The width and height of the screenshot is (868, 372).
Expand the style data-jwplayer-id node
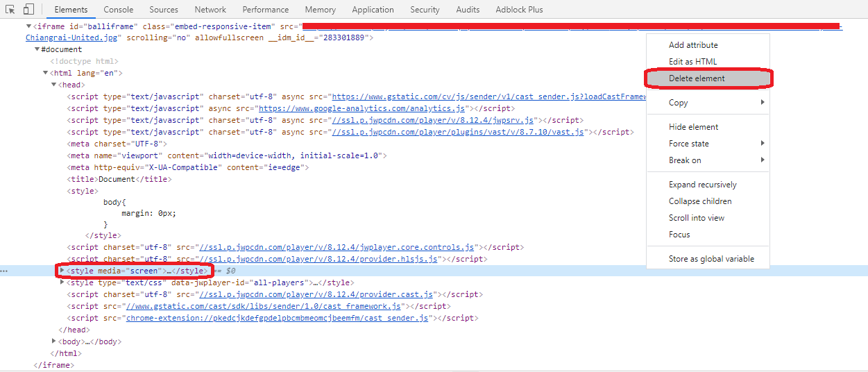(x=62, y=282)
